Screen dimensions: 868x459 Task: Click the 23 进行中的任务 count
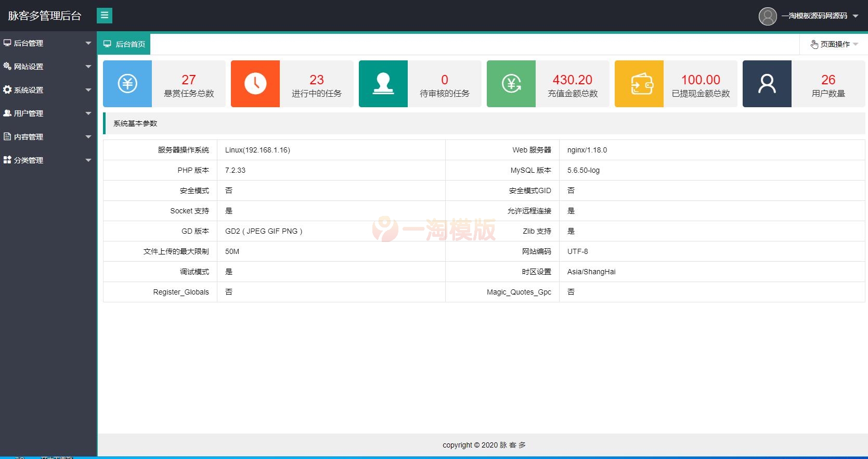[317, 80]
